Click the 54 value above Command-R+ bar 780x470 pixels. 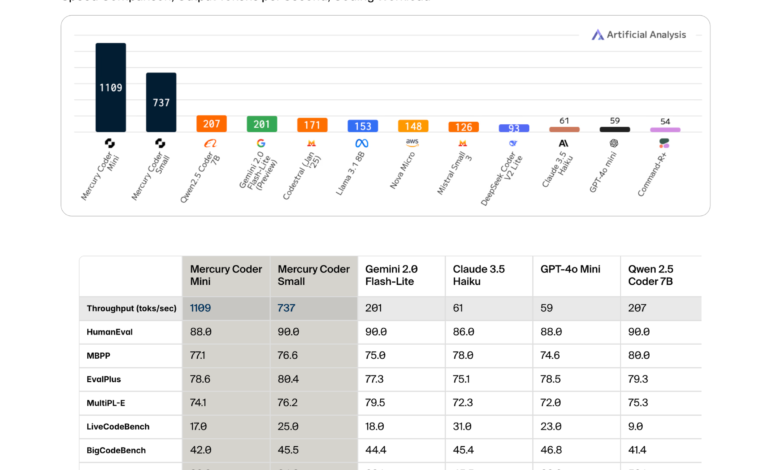(x=665, y=121)
